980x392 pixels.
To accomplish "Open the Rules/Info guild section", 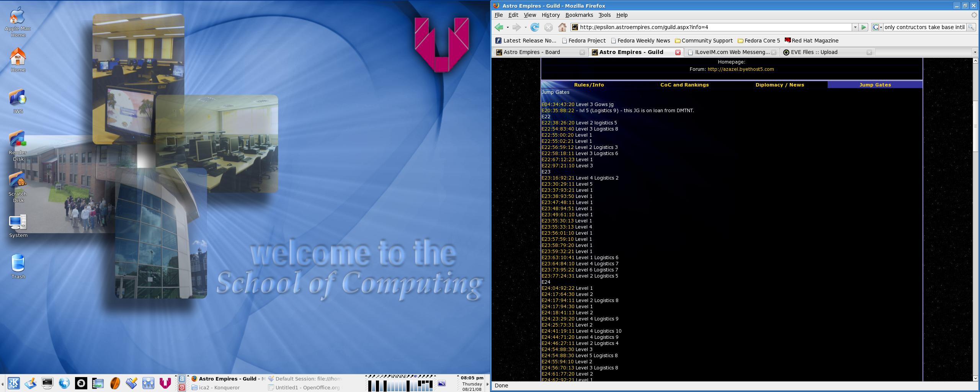I will (x=589, y=85).
